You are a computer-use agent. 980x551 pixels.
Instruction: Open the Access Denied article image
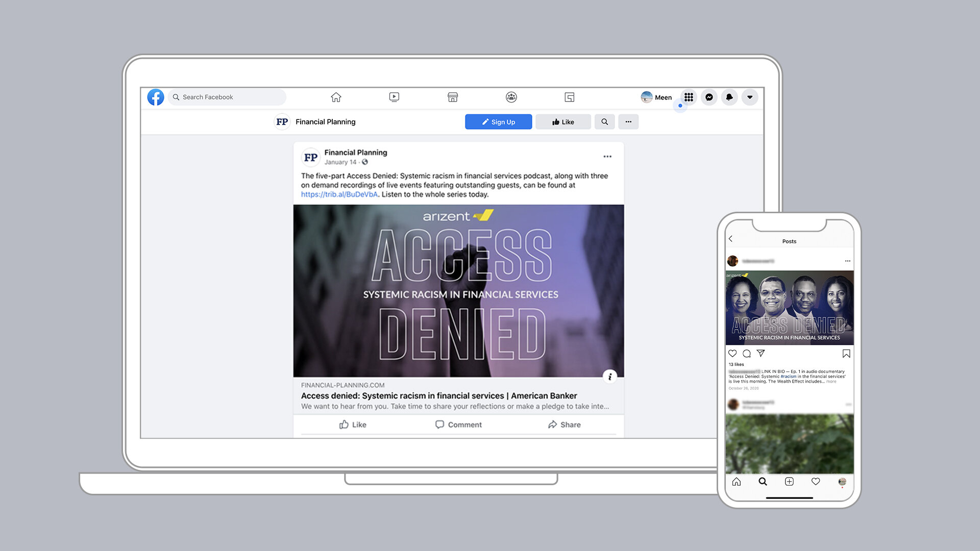coord(458,291)
